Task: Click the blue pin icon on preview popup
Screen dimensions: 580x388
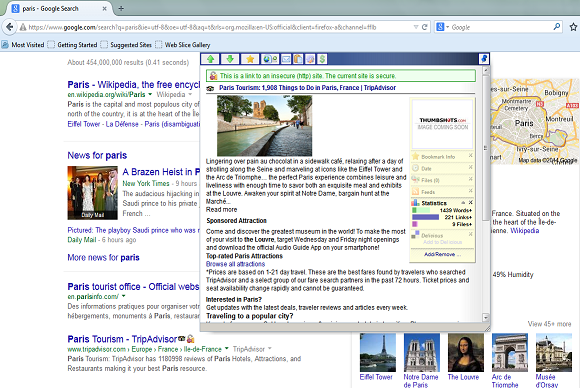Action: click(x=484, y=59)
